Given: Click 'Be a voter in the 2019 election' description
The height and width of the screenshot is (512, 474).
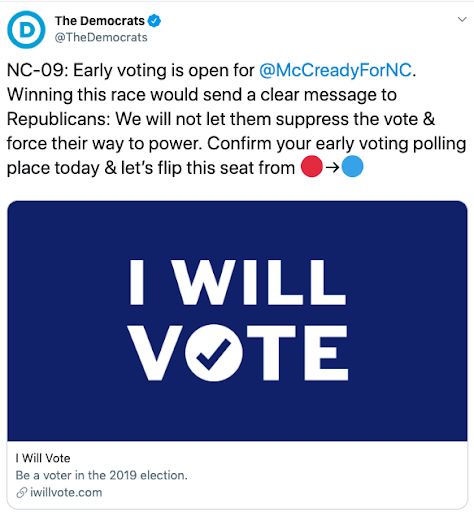Looking at the screenshot, I should click(102, 475).
